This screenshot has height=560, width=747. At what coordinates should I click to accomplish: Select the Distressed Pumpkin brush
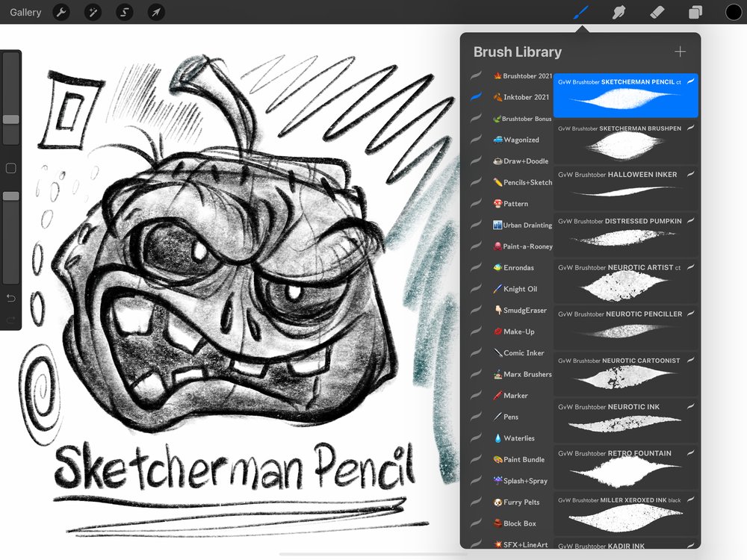tap(626, 234)
